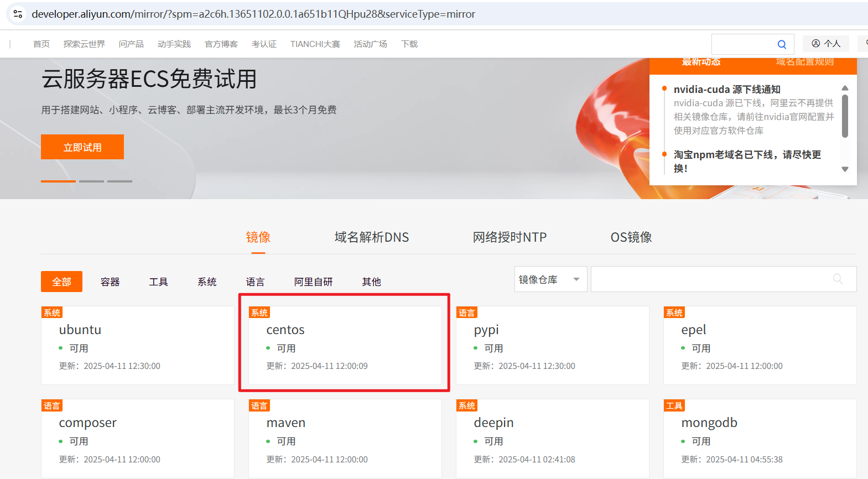Click the 立即试用 button
Viewport: 868px width, 479px height.
[82, 147]
